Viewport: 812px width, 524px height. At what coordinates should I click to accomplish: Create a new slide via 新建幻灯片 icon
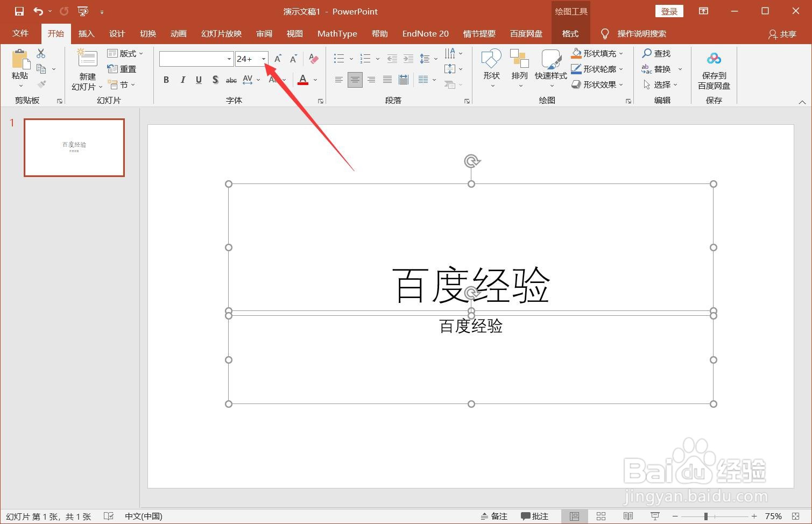pyautogui.click(x=87, y=59)
